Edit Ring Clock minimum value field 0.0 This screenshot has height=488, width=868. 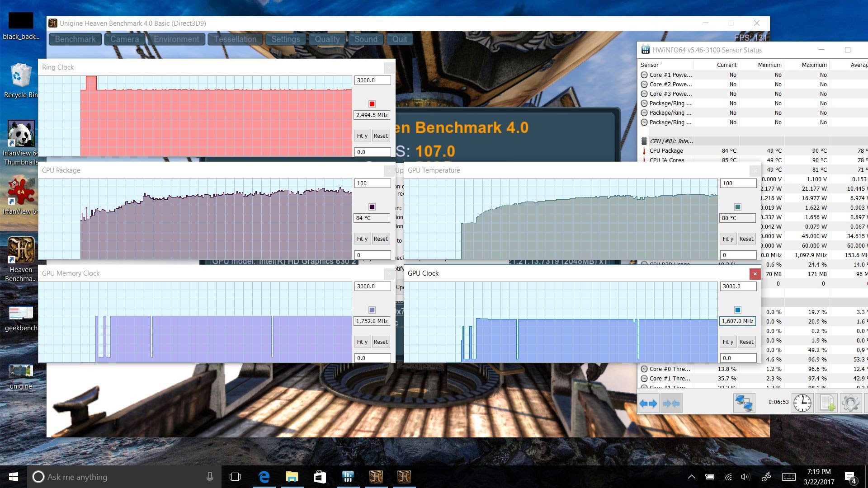tap(372, 152)
